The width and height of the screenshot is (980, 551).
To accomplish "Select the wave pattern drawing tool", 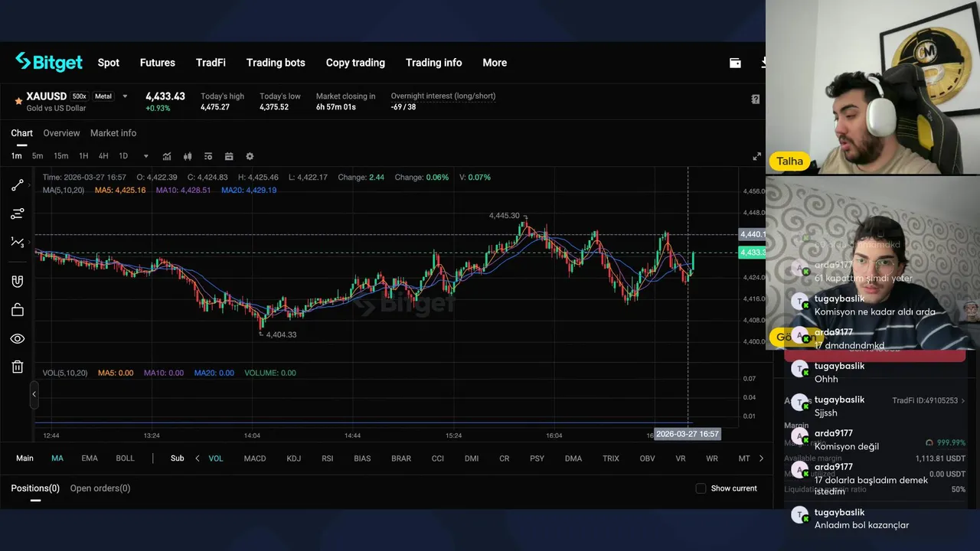I will coord(18,242).
